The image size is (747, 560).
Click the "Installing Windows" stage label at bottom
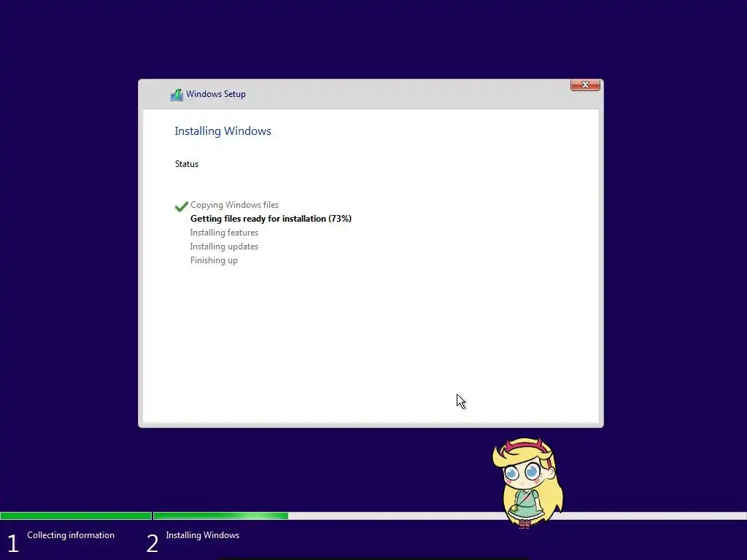tap(203, 534)
